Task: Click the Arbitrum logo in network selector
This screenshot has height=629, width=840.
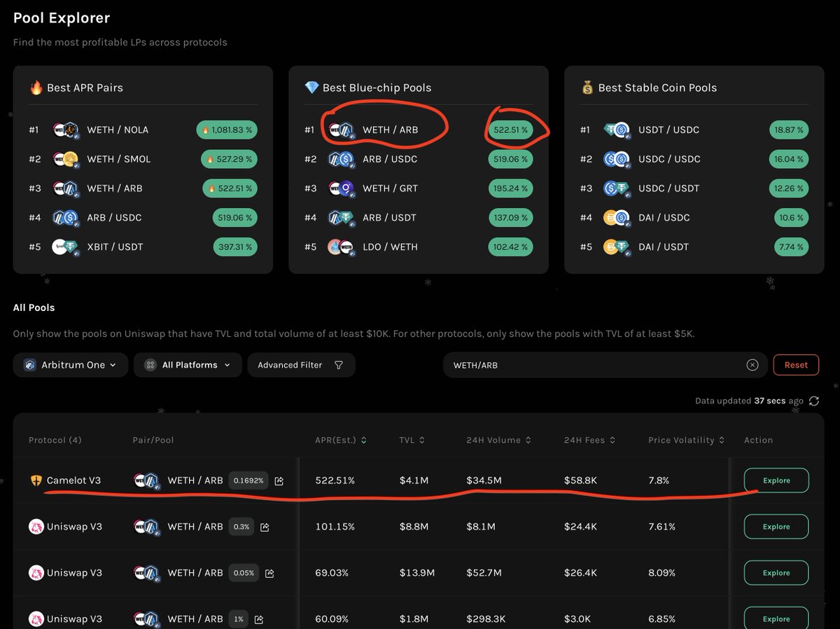Action: (x=29, y=365)
